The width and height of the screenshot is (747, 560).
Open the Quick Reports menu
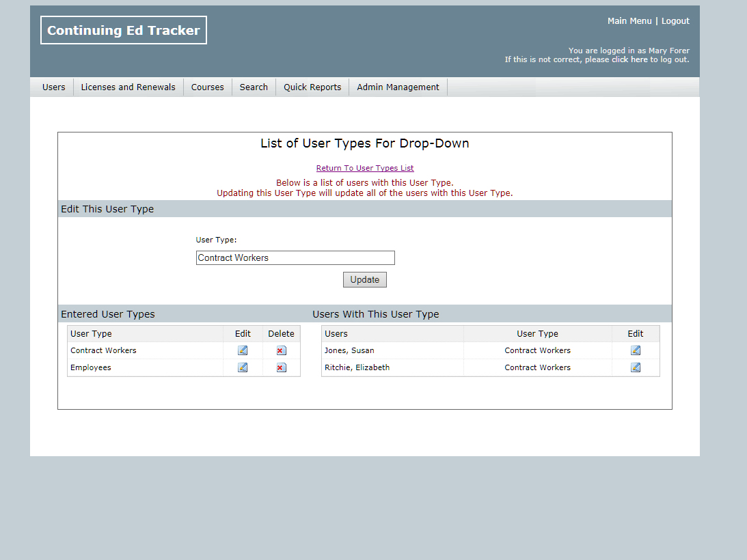click(312, 87)
